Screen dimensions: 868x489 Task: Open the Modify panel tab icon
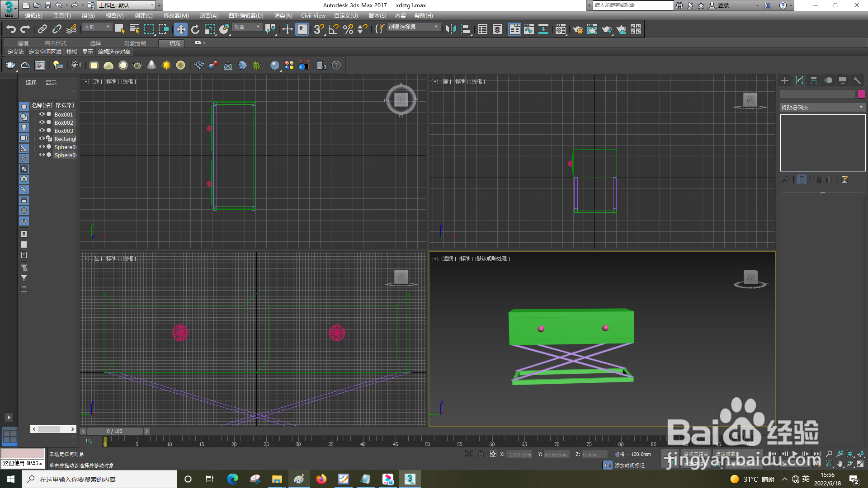point(799,80)
